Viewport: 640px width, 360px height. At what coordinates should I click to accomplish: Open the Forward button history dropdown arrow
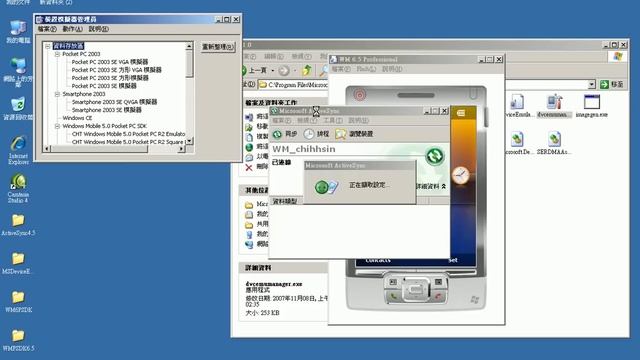pyautogui.click(x=295, y=71)
